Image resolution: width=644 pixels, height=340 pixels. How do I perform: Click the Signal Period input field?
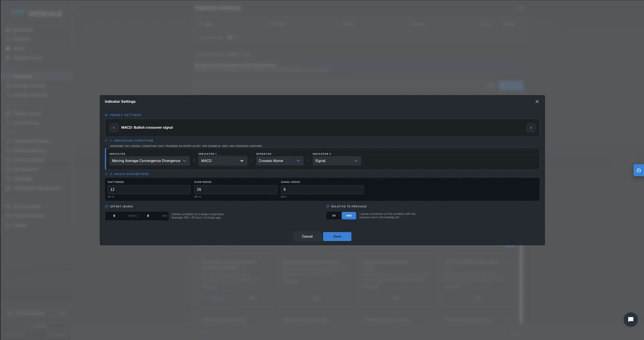click(322, 190)
